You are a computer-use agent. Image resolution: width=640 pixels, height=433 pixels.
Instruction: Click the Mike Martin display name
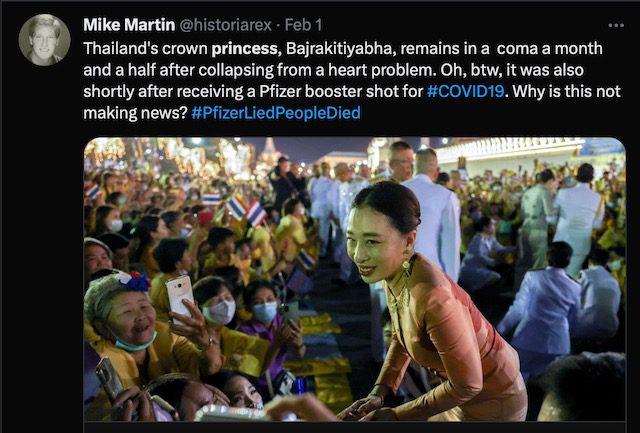pos(129,25)
